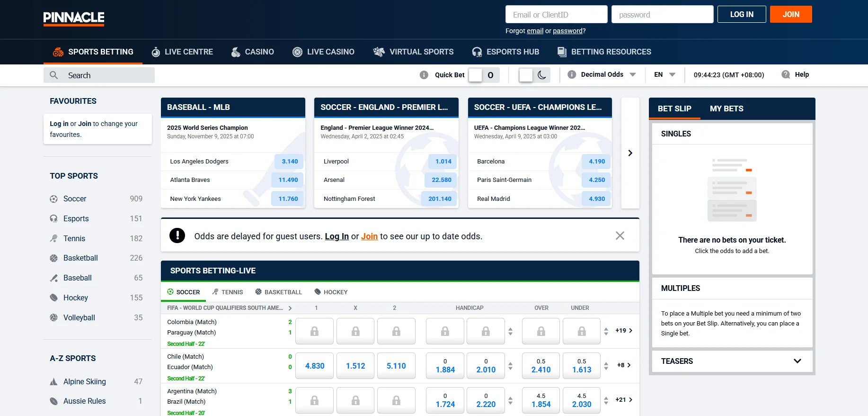Click the search magnifier icon
Viewport: 868px width, 416px height.
[54, 75]
